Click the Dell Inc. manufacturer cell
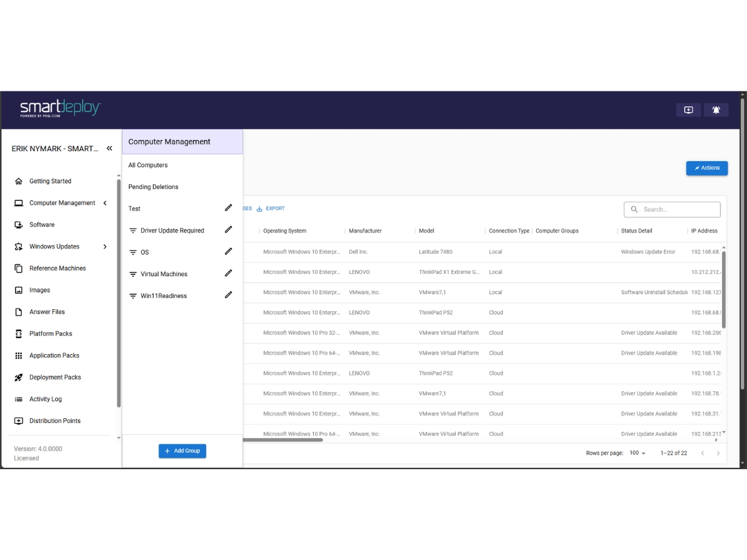 pyautogui.click(x=359, y=252)
